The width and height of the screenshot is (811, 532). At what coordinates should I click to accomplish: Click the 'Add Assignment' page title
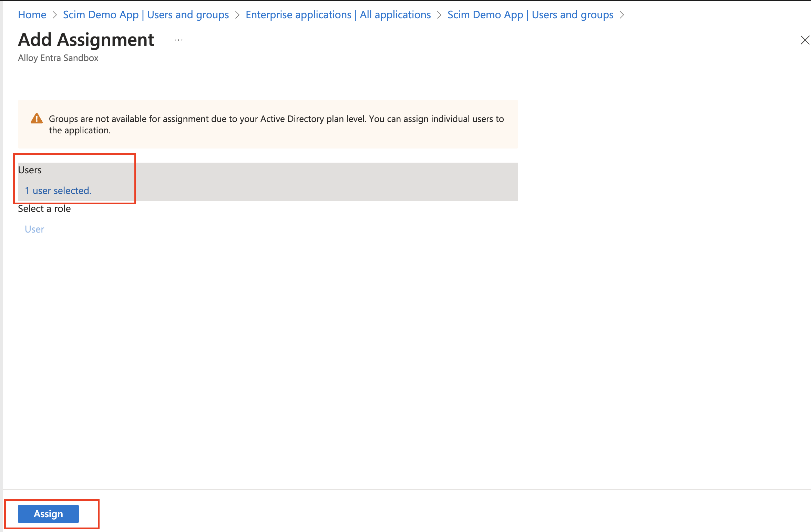point(86,40)
